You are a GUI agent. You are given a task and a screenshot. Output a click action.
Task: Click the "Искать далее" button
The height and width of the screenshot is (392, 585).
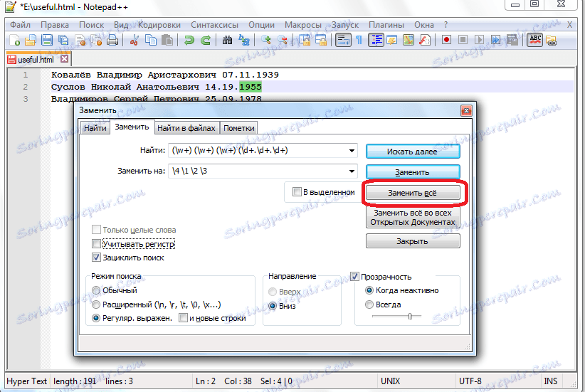pos(413,152)
